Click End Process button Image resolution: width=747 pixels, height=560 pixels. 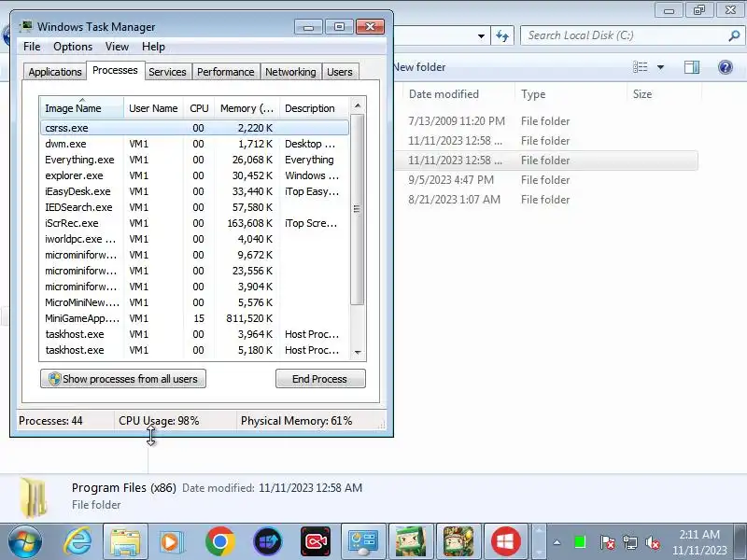tap(320, 379)
